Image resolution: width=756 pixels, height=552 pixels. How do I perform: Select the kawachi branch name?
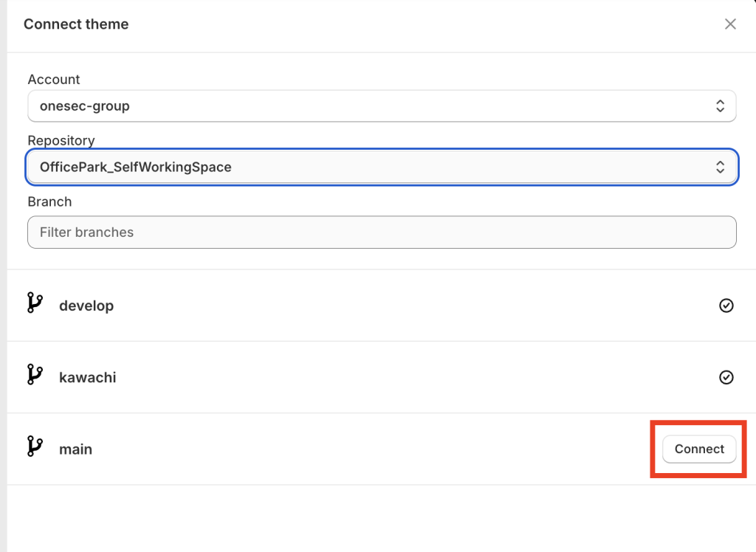point(88,377)
